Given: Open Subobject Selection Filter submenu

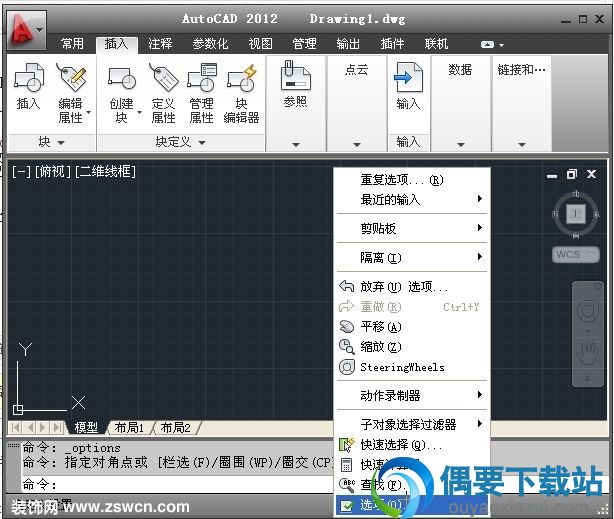Looking at the screenshot, I should pos(412,424).
